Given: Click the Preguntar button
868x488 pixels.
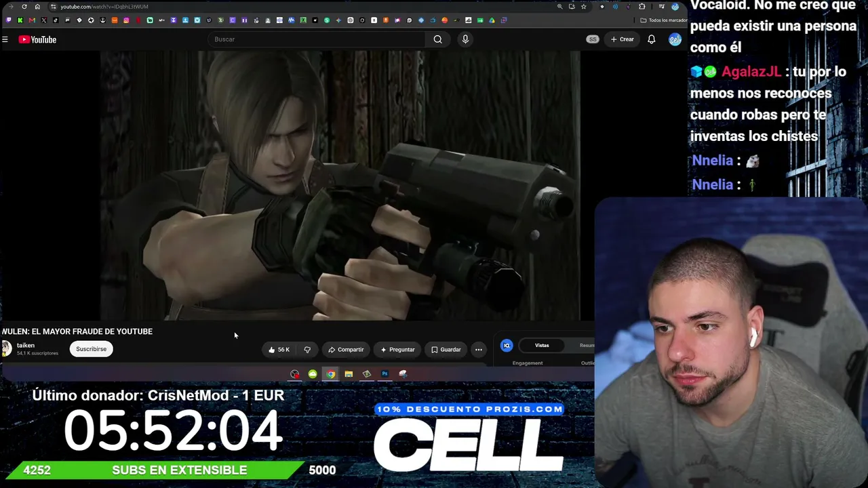Looking at the screenshot, I should [x=397, y=350].
